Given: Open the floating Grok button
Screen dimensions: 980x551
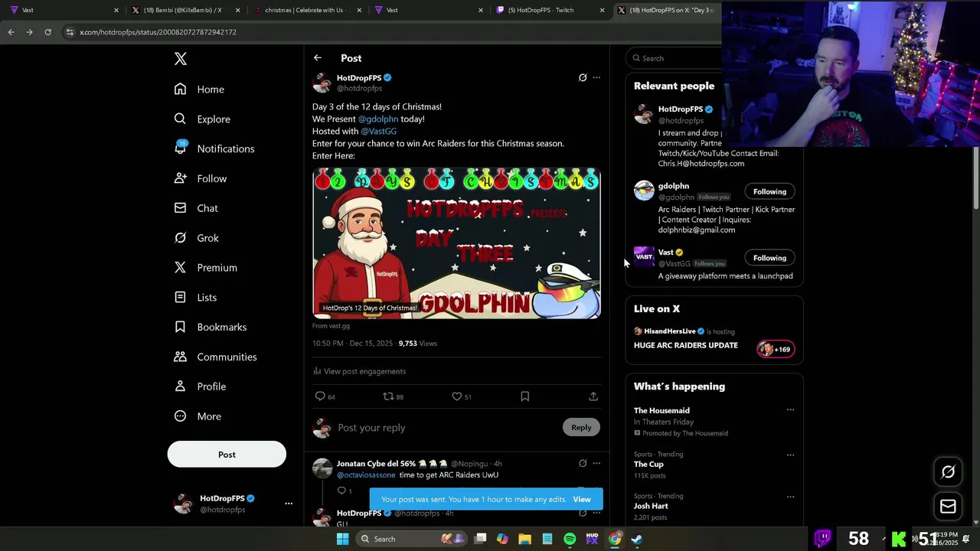Looking at the screenshot, I should tap(948, 472).
